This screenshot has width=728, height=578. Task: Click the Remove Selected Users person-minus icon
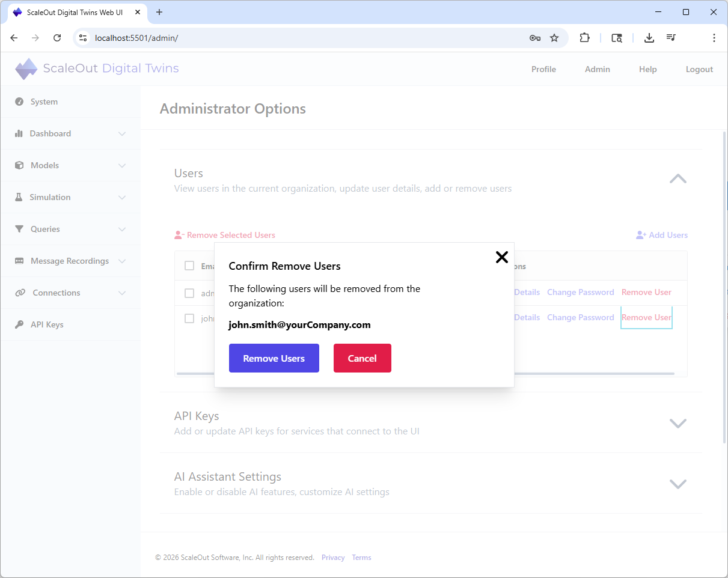pos(179,235)
